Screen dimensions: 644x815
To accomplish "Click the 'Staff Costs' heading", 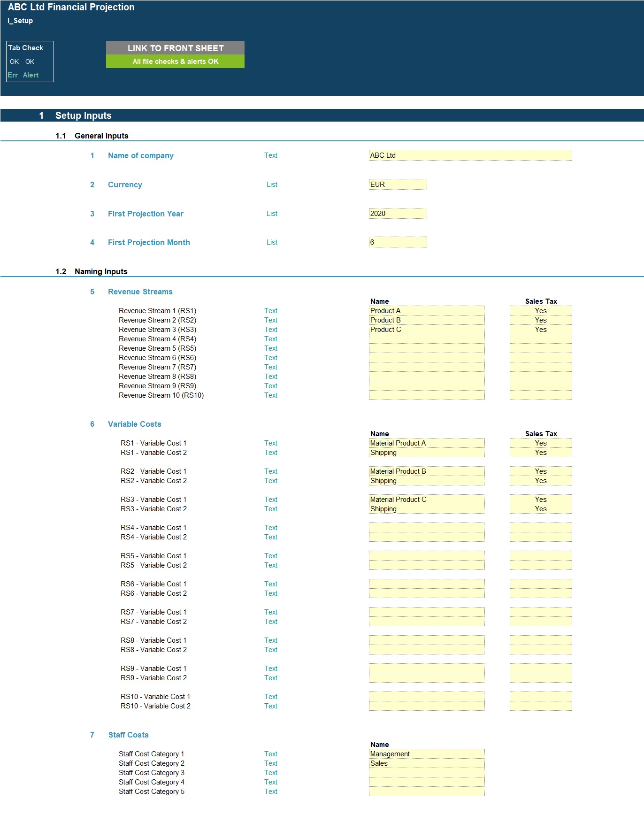I will coord(129,735).
